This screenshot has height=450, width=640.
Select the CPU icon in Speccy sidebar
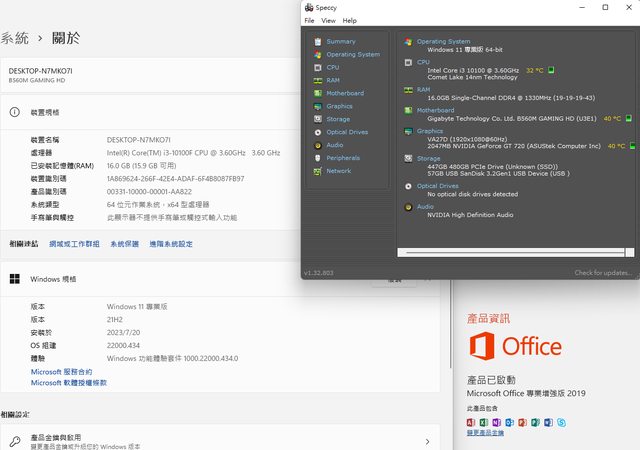click(x=319, y=67)
